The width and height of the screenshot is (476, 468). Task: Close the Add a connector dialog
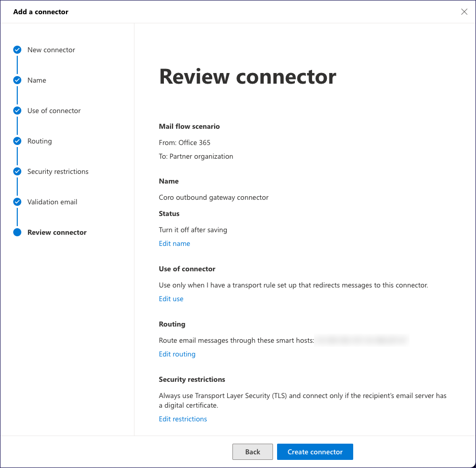point(464,12)
